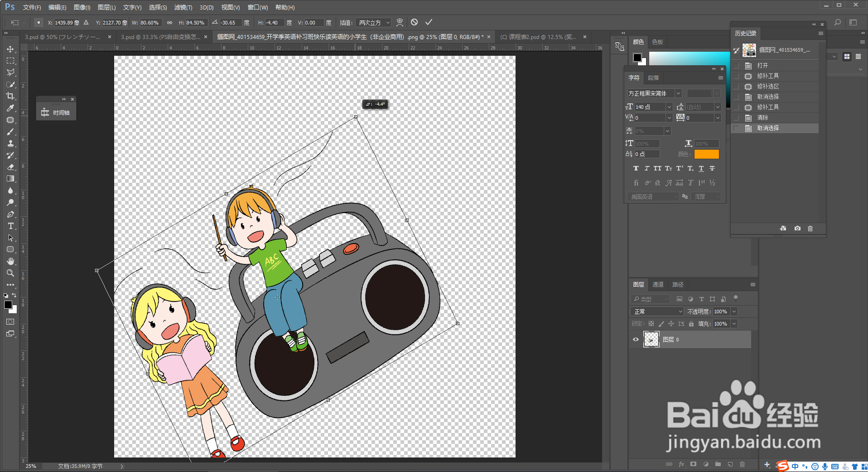This screenshot has height=472, width=868.
Task: Select the 修补选区 history state
Action: point(768,87)
